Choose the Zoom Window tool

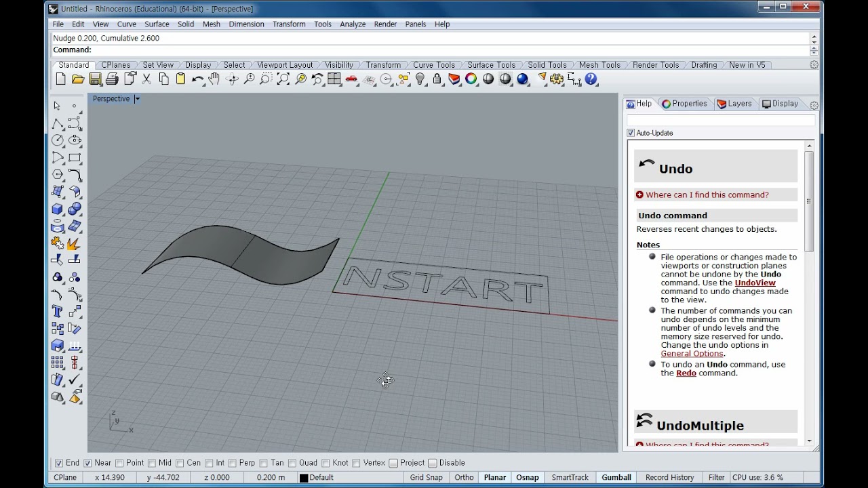click(x=266, y=79)
